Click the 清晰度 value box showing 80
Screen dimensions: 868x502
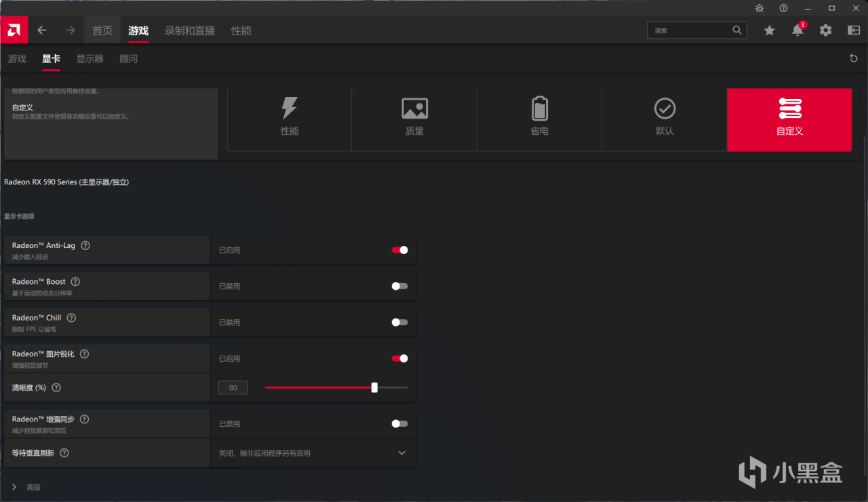(x=233, y=388)
